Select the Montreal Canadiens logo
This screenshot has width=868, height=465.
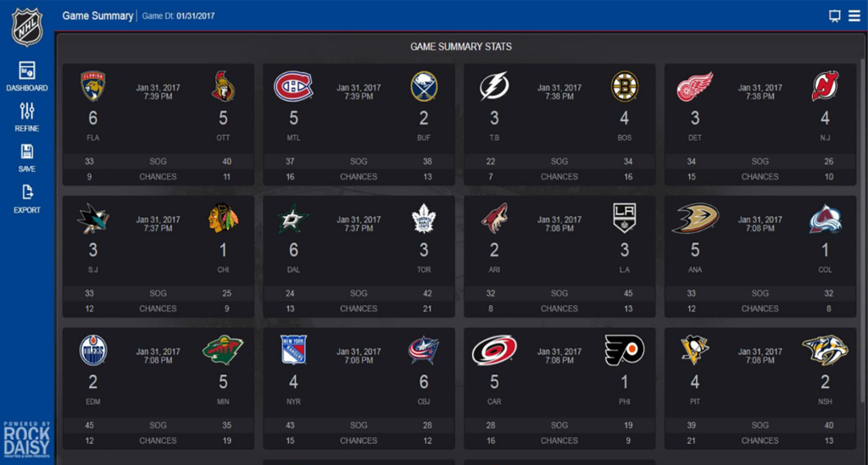293,86
